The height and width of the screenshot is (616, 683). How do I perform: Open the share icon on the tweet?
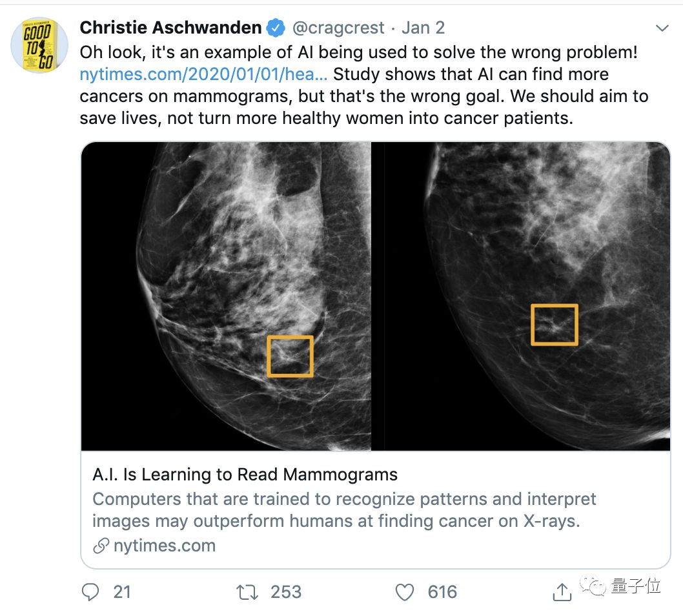pyautogui.click(x=562, y=591)
